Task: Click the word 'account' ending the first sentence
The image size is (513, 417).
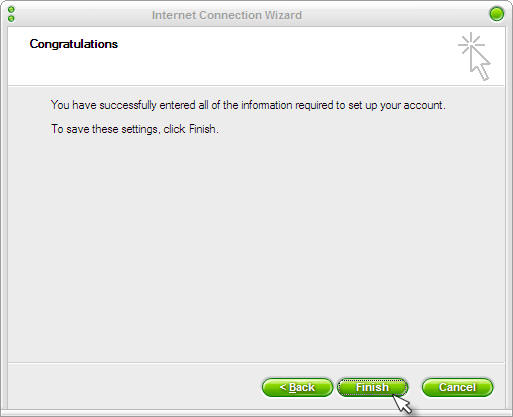Action: point(423,105)
